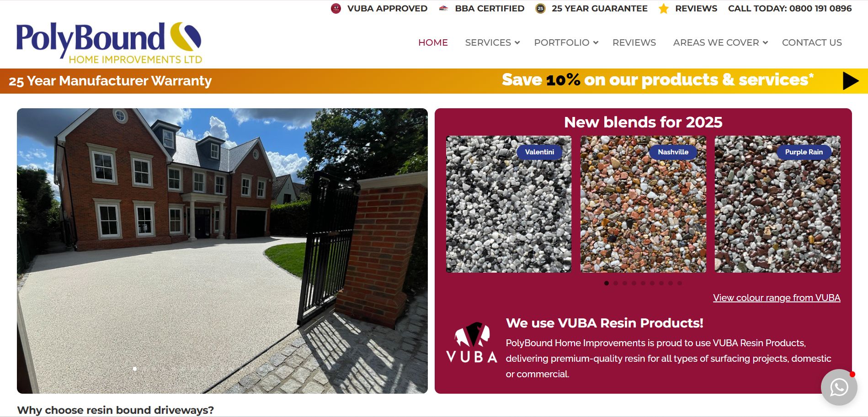Click the BBA Certified small logo icon
This screenshot has height=417, width=868.
coord(443,8)
